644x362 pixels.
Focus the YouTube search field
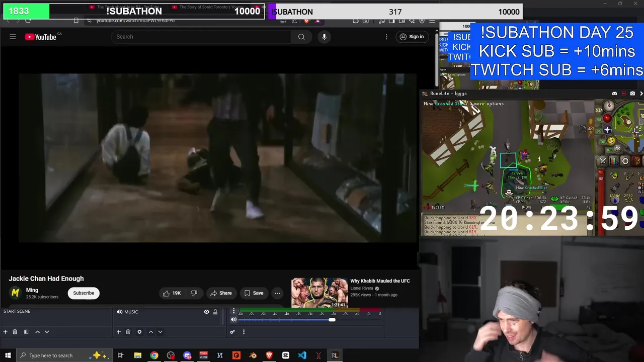[x=201, y=37]
